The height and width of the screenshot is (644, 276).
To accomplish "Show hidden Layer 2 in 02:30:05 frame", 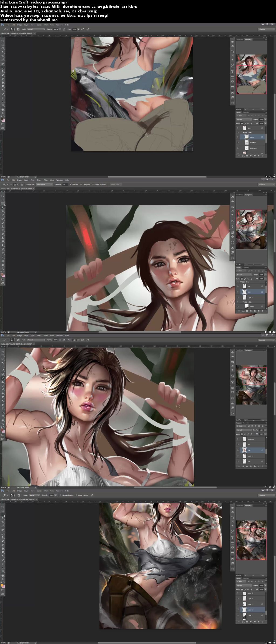I will click(x=237, y=604).
